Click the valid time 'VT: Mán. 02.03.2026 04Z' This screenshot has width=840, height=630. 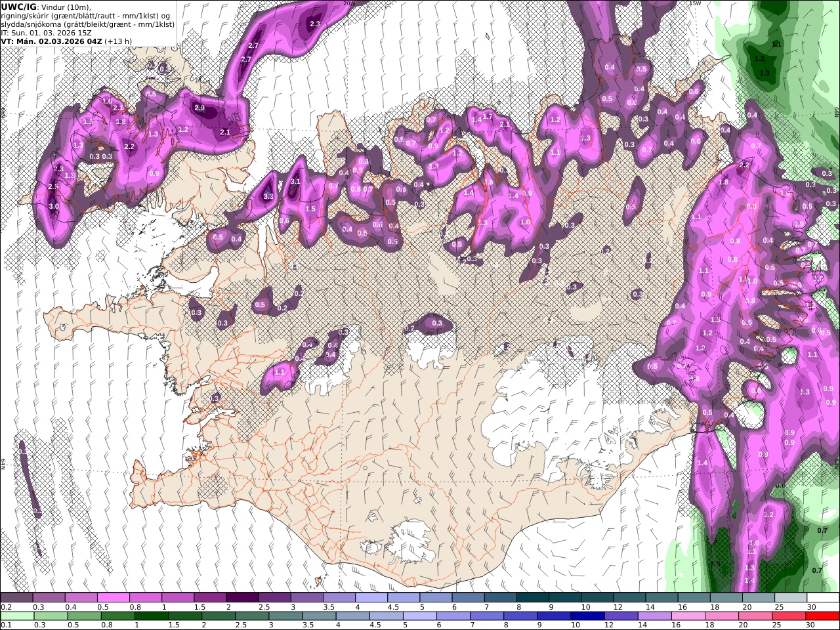click(x=51, y=41)
